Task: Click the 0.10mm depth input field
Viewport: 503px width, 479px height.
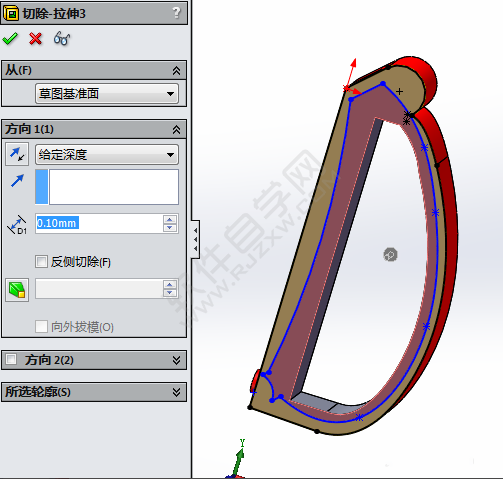Action: (x=99, y=223)
